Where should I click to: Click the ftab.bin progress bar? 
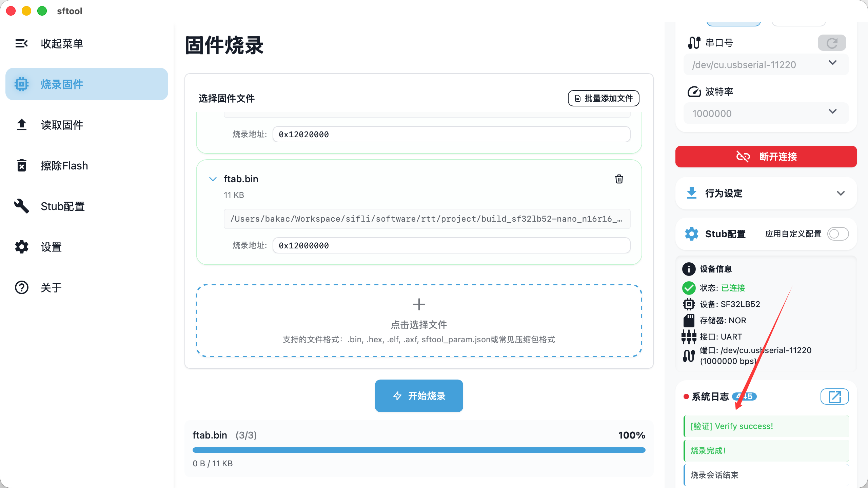pyautogui.click(x=419, y=450)
